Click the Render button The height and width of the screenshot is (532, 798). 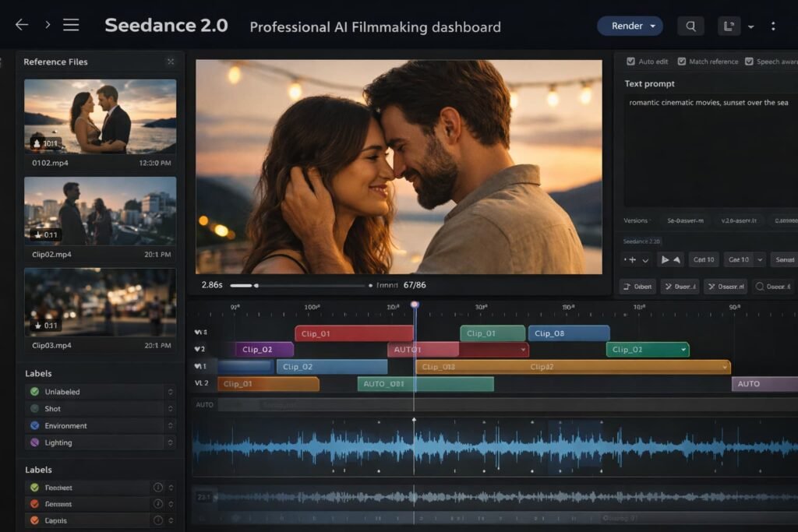click(627, 26)
